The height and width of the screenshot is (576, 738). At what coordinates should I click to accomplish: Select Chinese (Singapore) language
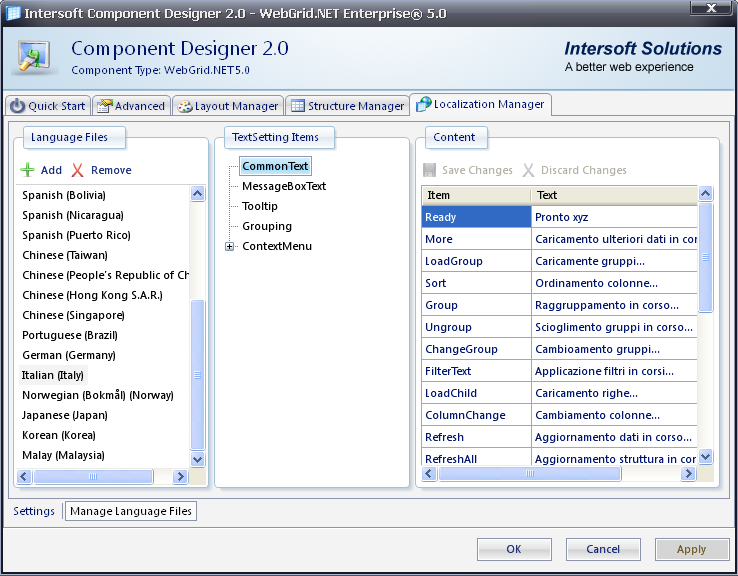tap(73, 315)
